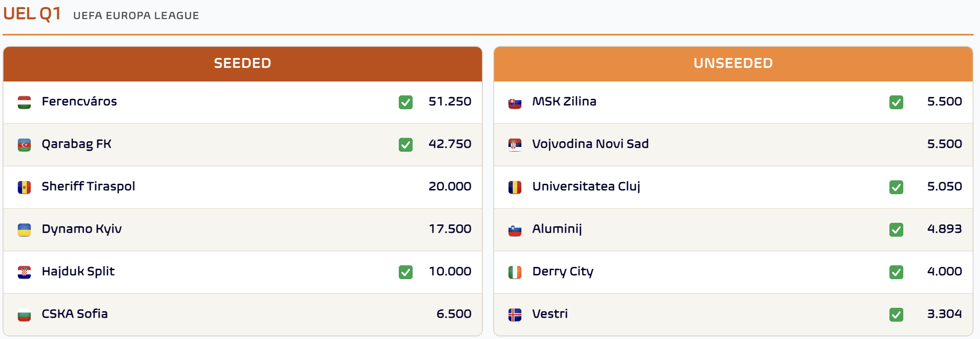Click the Croatia flag beside Hajduk Split

24,272
